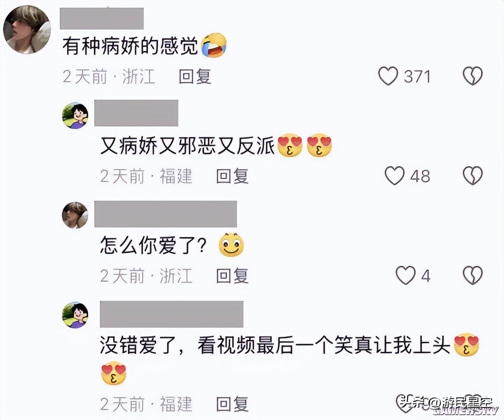Dislike the 怎么你爱了 reply
Screen dimensions: 504x420
pyautogui.click(x=472, y=276)
